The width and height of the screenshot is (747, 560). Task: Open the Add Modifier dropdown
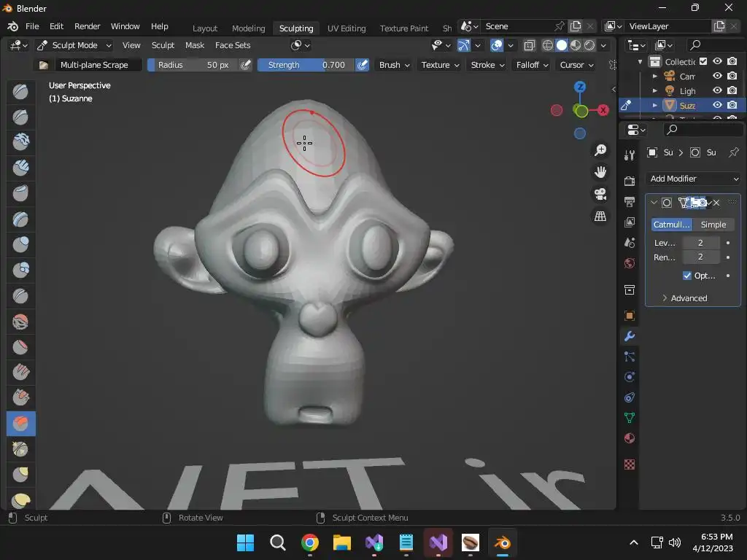click(694, 179)
